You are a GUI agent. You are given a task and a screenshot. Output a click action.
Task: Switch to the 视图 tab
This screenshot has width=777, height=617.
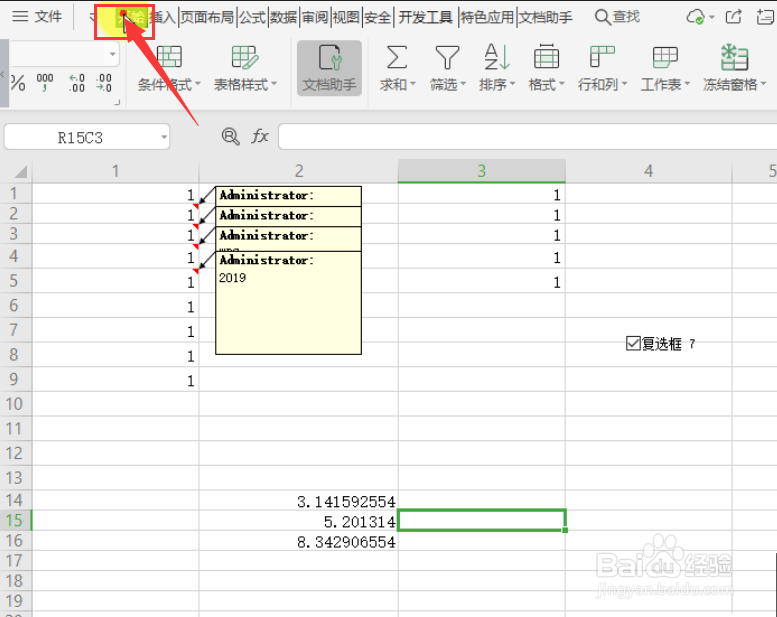tap(346, 17)
